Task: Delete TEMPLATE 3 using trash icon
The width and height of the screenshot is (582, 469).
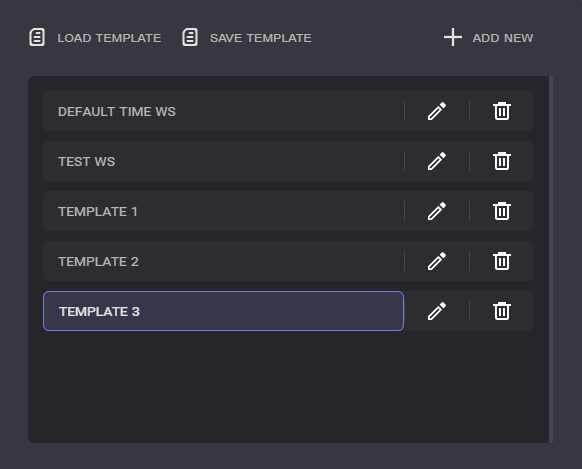Action: coord(502,311)
